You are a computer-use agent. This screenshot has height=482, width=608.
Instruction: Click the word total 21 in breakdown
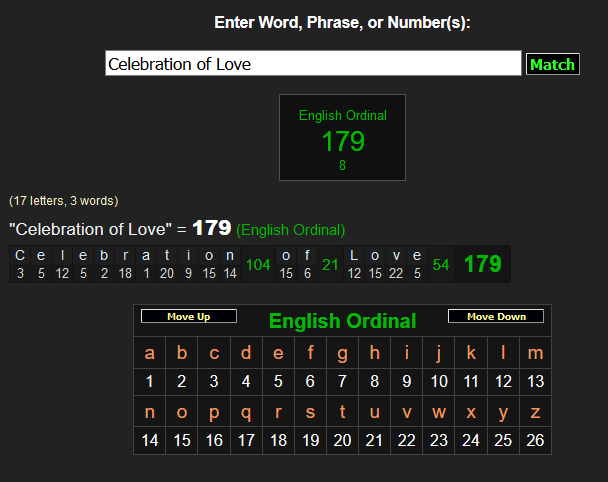point(330,264)
